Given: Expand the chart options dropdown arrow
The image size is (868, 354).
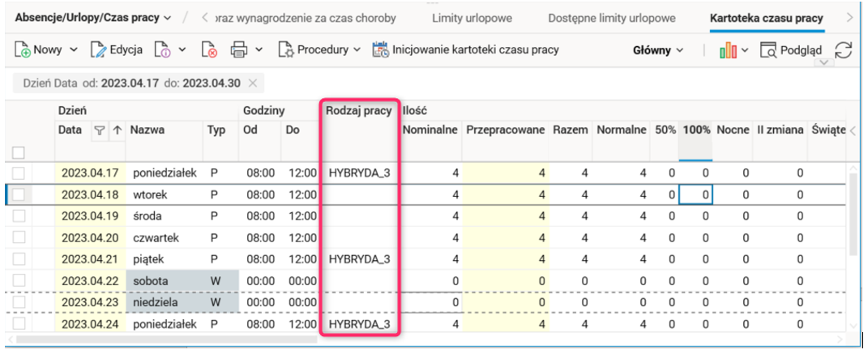Looking at the screenshot, I should (x=745, y=50).
